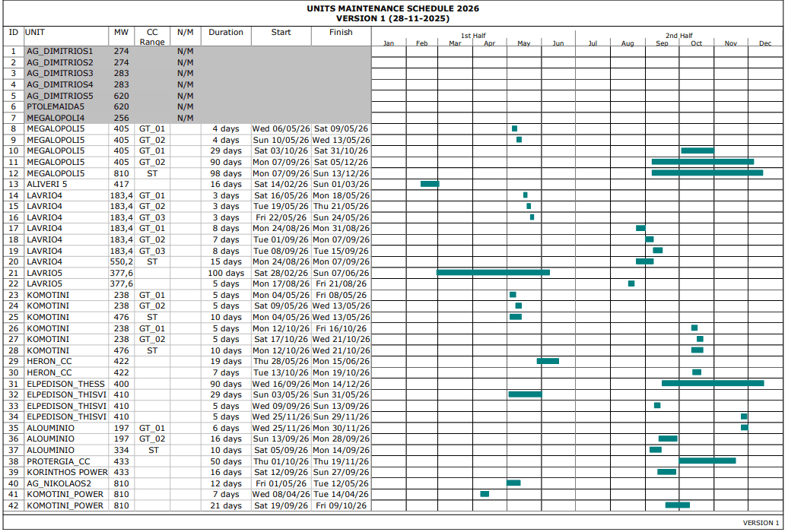The height and width of the screenshot is (532, 804).
Task: Select the 'Finish' column header
Action: click(x=341, y=32)
